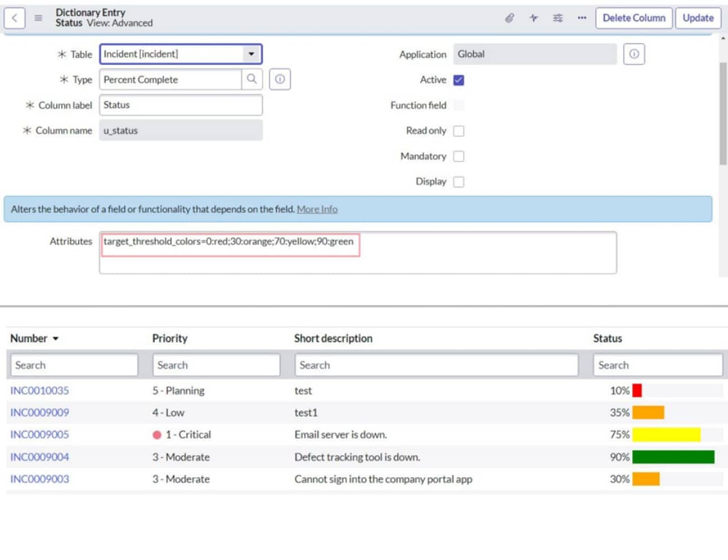Screen dimensions: 728x560
Task: Open the more options ellipsis icon
Action: point(582,17)
